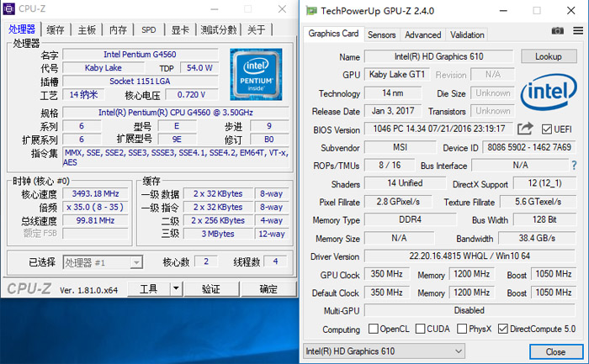The width and height of the screenshot is (589, 364).
Task: Click the 指令集 instruction list text
Action: coord(175,157)
